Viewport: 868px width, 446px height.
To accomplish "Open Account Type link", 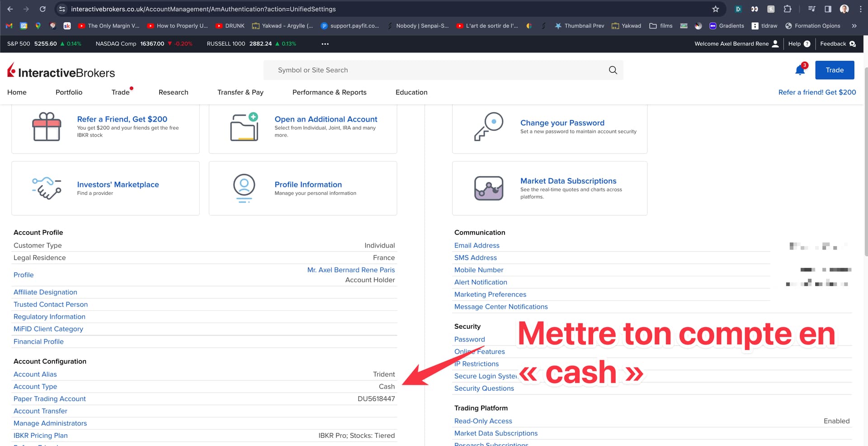I will pos(35,386).
